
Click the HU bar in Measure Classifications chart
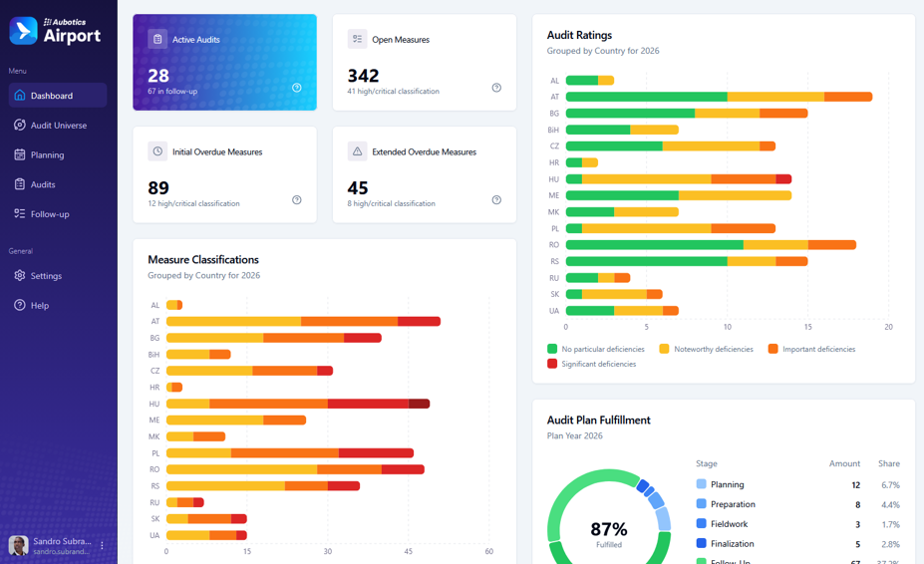click(x=298, y=404)
